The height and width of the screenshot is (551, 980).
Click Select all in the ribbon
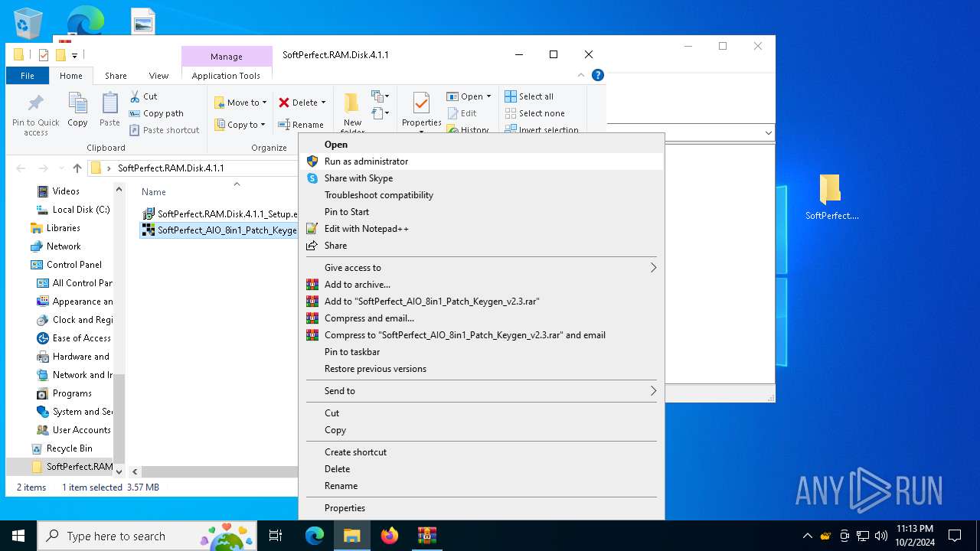tap(529, 96)
